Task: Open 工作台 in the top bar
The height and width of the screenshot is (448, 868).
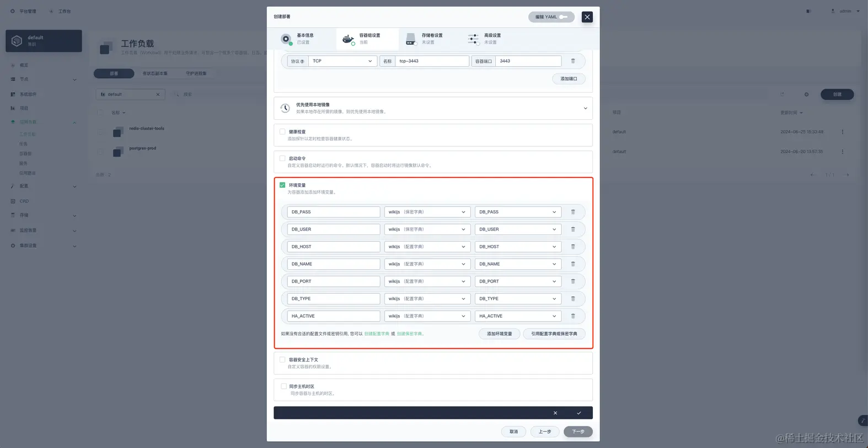Action: point(61,11)
